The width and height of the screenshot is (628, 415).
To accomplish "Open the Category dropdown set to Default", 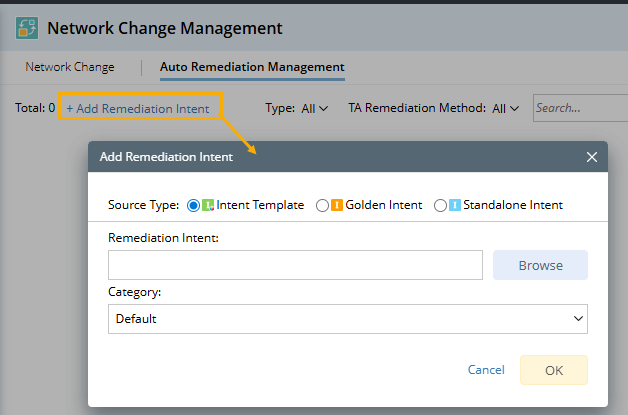I will 347,318.
